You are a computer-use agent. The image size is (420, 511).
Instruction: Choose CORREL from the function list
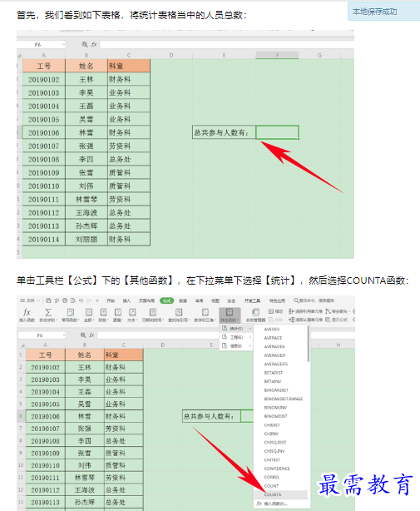click(272, 477)
